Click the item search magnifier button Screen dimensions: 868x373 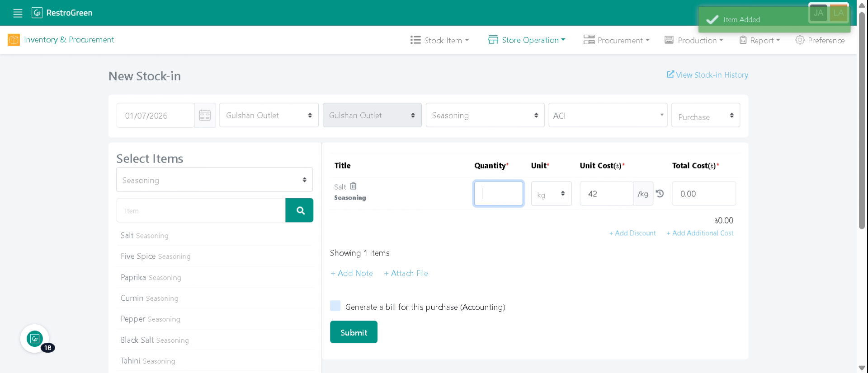coord(299,210)
